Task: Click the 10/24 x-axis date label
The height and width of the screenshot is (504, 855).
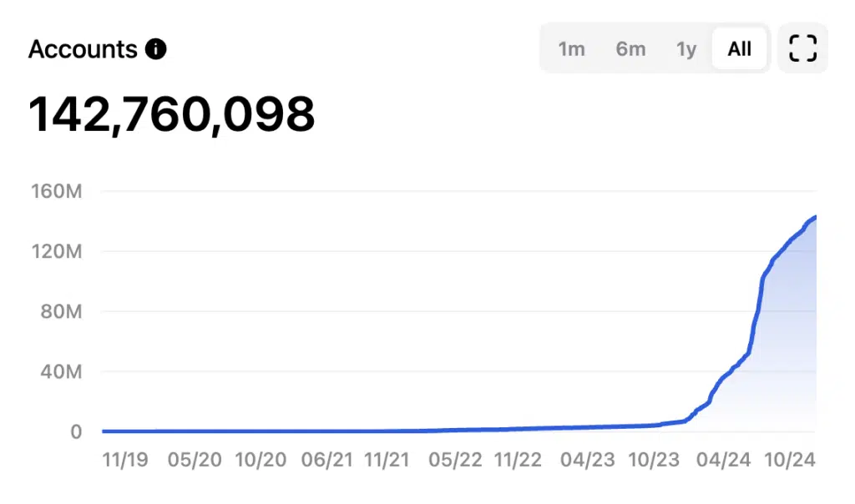Action: tap(790, 460)
